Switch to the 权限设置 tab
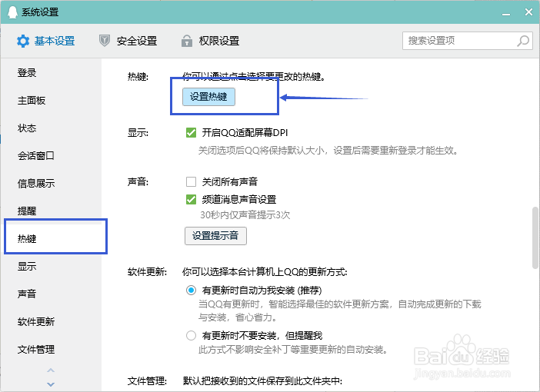This screenshot has height=392, width=540. point(210,41)
